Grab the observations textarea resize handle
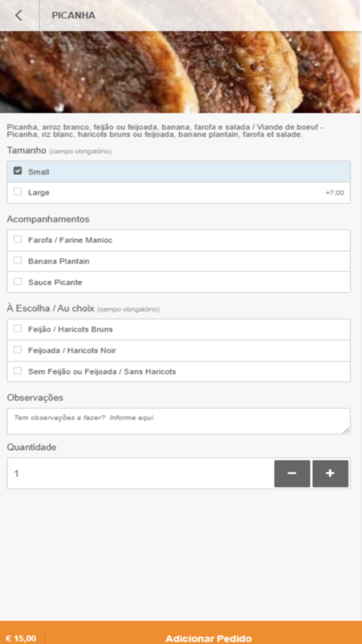362x644 pixels. click(346, 430)
